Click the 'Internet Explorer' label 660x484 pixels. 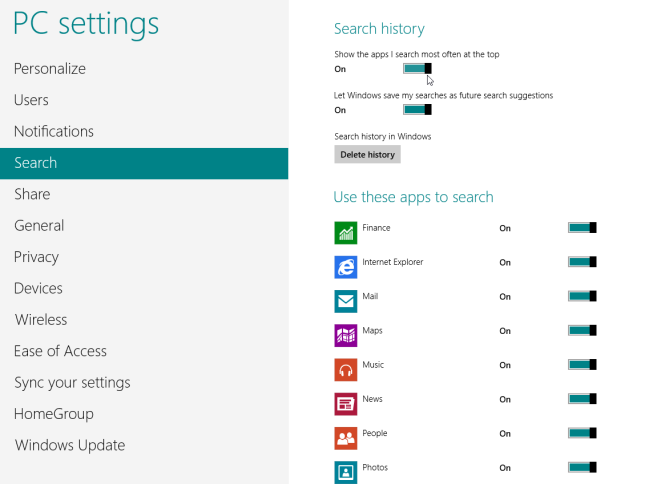click(393, 262)
